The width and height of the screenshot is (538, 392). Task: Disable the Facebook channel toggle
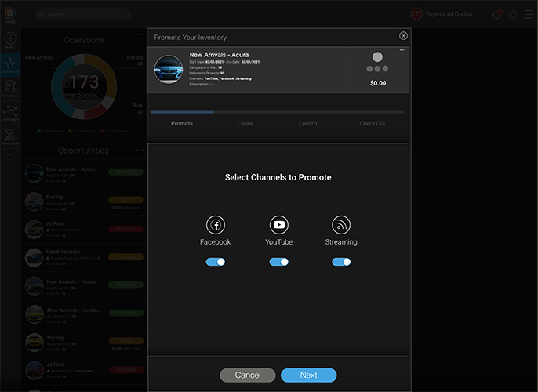coord(216,262)
